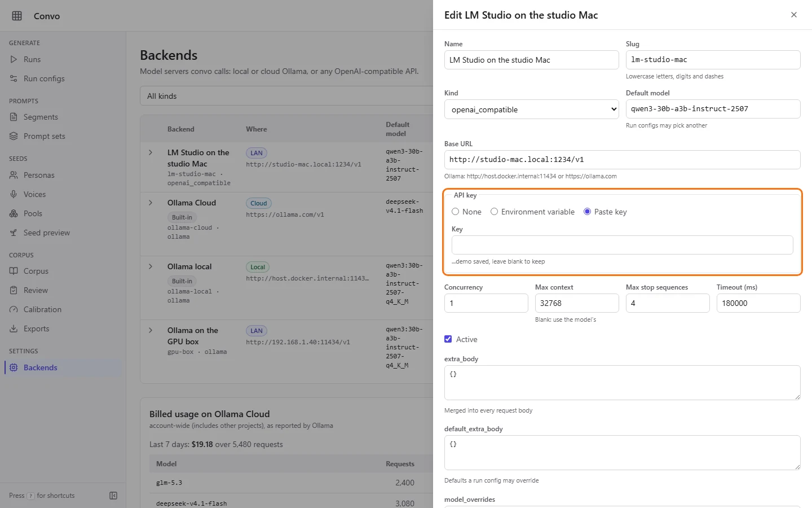Click the Exports download icon
This screenshot has width=812, height=508.
pos(14,329)
